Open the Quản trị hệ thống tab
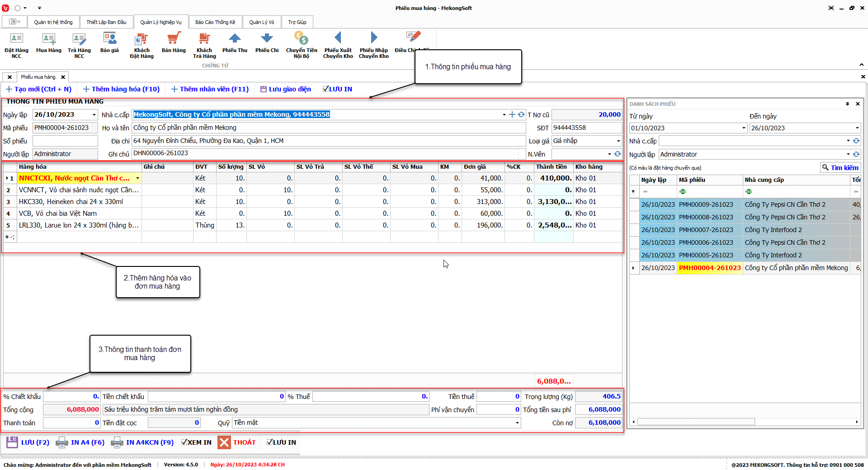This screenshot has width=868, height=470. (x=53, y=22)
